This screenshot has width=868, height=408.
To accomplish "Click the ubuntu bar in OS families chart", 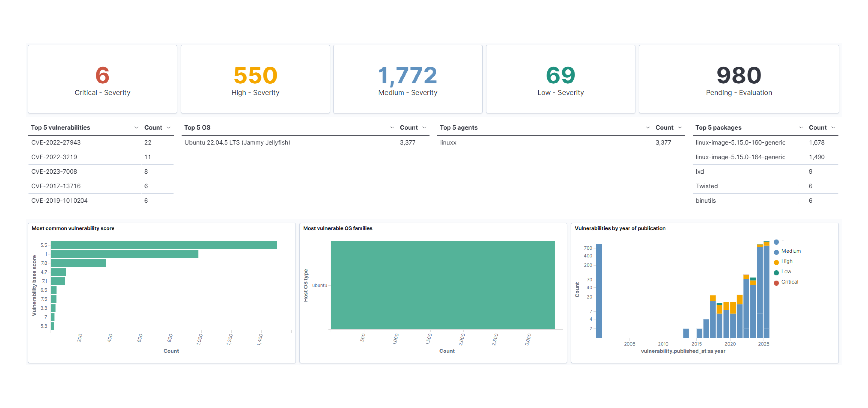I will (x=442, y=285).
